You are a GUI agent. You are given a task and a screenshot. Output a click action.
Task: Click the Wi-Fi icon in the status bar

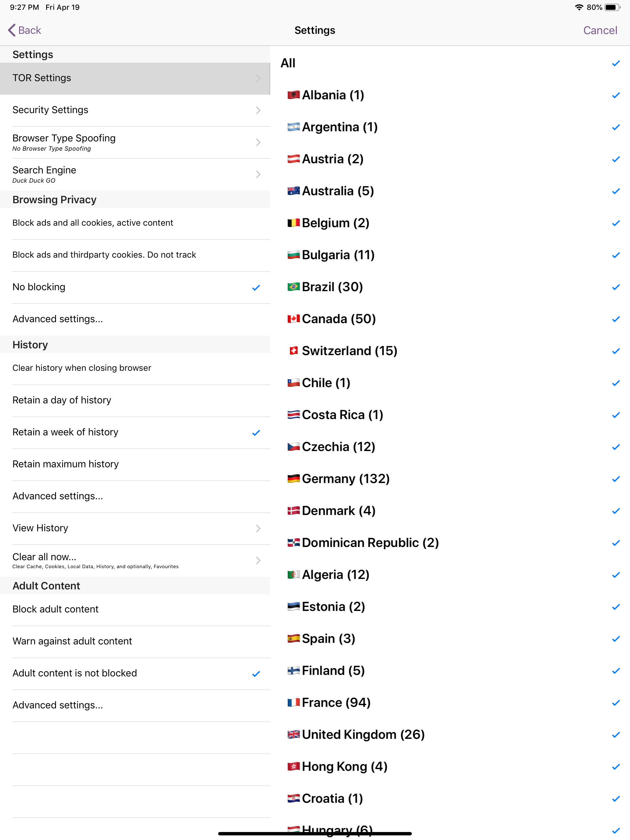(578, 7)
